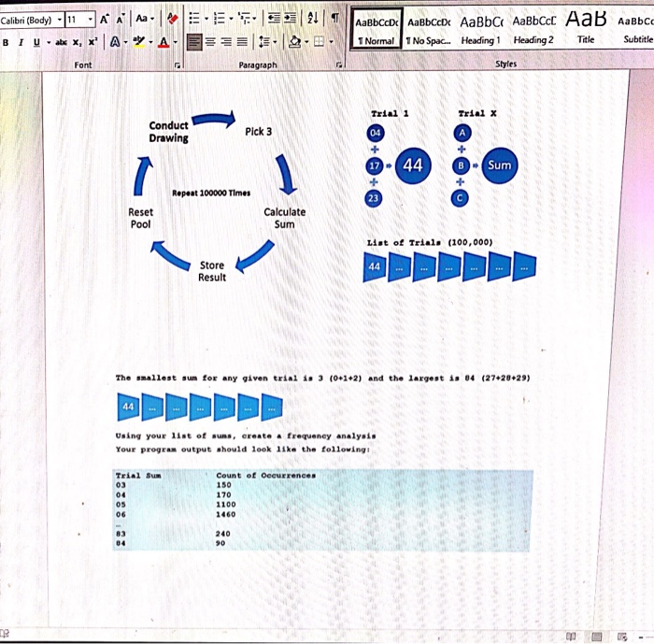Apply Heading 1 style
The width and height of the screenshot is (654, 644).
pyautogui.click(x=481, y=29)
